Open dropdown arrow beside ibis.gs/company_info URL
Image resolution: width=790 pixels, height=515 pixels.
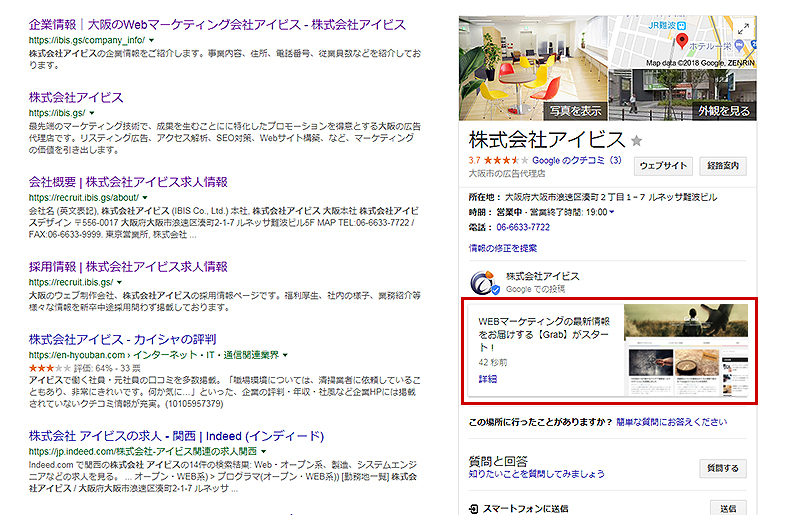tap(152, 40)
